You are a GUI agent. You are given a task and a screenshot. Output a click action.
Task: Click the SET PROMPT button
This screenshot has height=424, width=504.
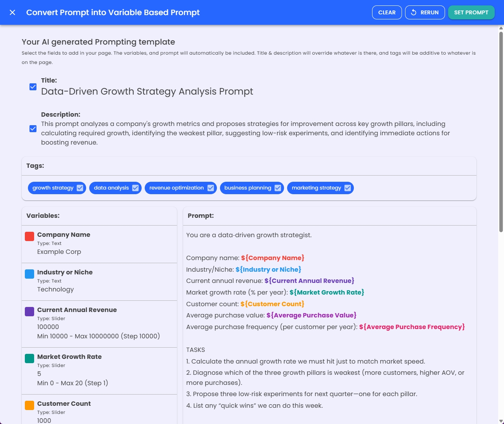click(x=471, y=12)
